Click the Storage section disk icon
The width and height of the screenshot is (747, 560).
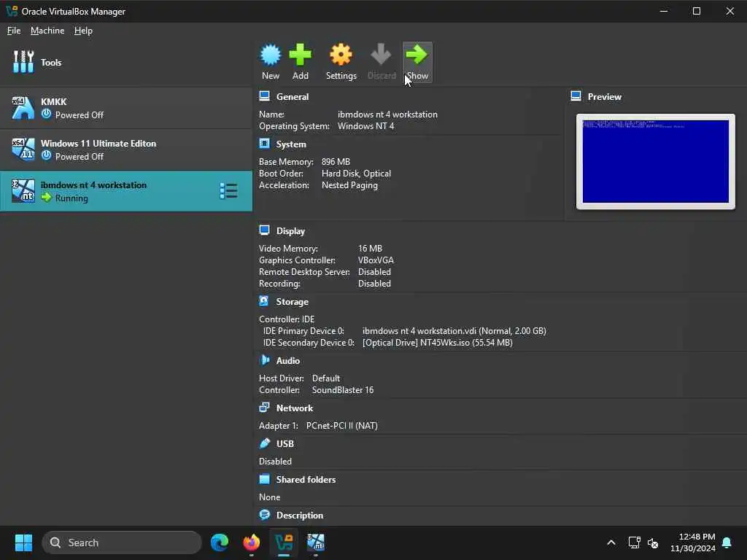pos(264,301)
